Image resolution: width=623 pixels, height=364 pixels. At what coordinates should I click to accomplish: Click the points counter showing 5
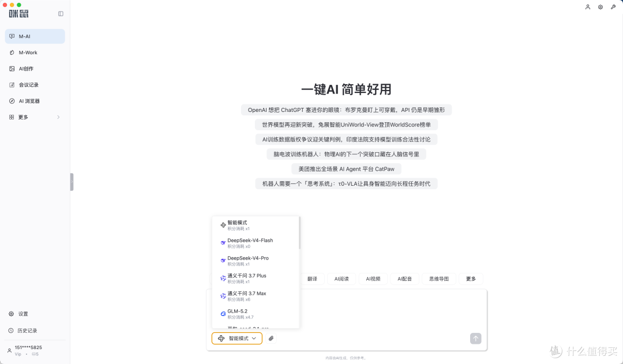click(35, 354)
